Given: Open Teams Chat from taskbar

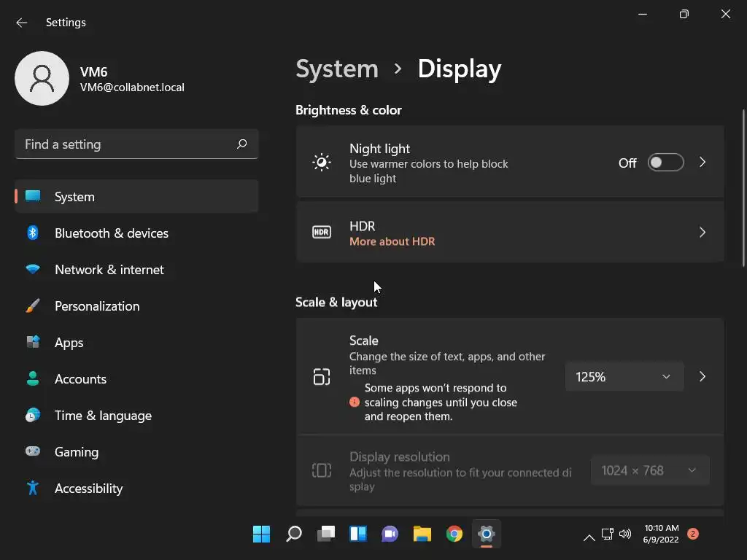Looking at the screenshot, I should 390,534.
